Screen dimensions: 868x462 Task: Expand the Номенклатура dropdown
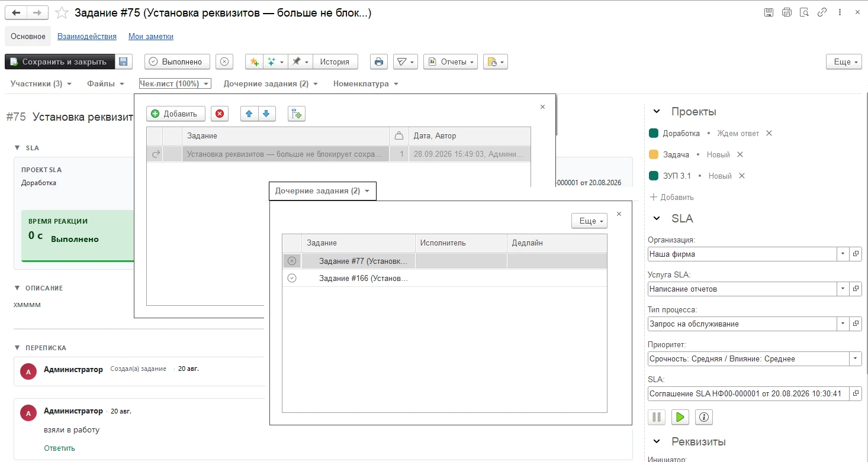365,84
